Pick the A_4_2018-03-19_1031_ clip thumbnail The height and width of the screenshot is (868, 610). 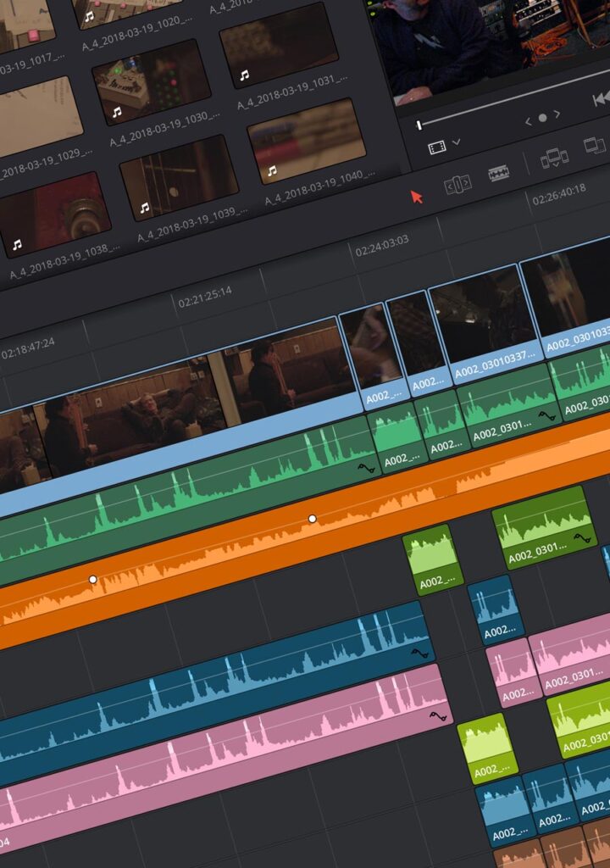[x=279, y=45]
